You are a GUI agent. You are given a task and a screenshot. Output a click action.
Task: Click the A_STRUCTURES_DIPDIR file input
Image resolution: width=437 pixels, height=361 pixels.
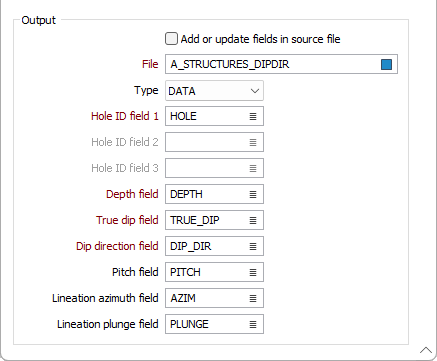[x=281, y=64]
